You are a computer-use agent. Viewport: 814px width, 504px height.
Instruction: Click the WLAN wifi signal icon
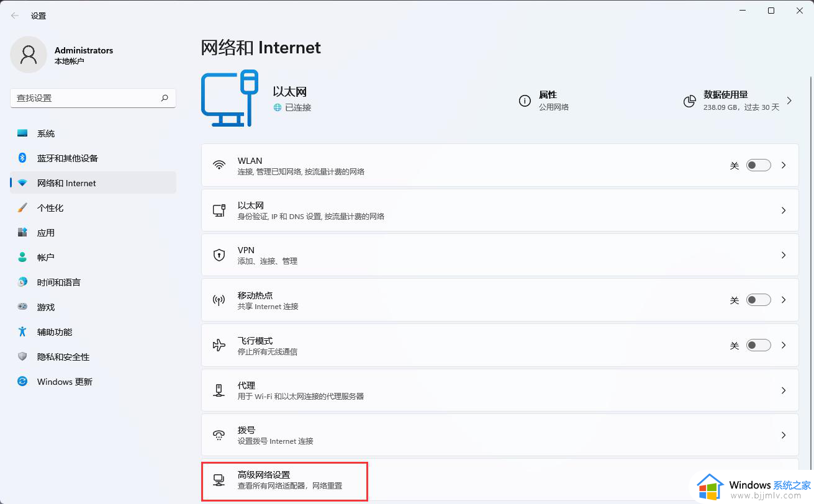point(219,165)
